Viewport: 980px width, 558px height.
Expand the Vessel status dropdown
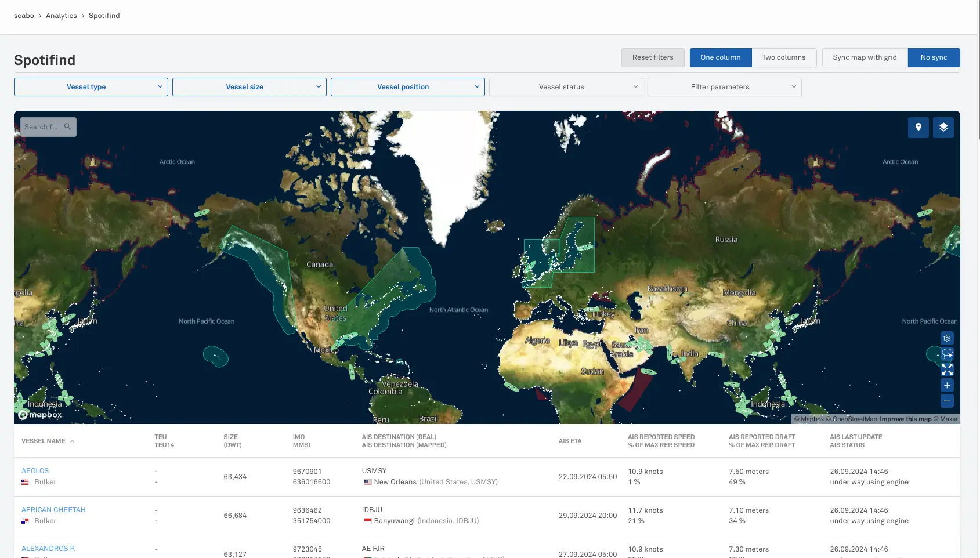click(566, 87)
